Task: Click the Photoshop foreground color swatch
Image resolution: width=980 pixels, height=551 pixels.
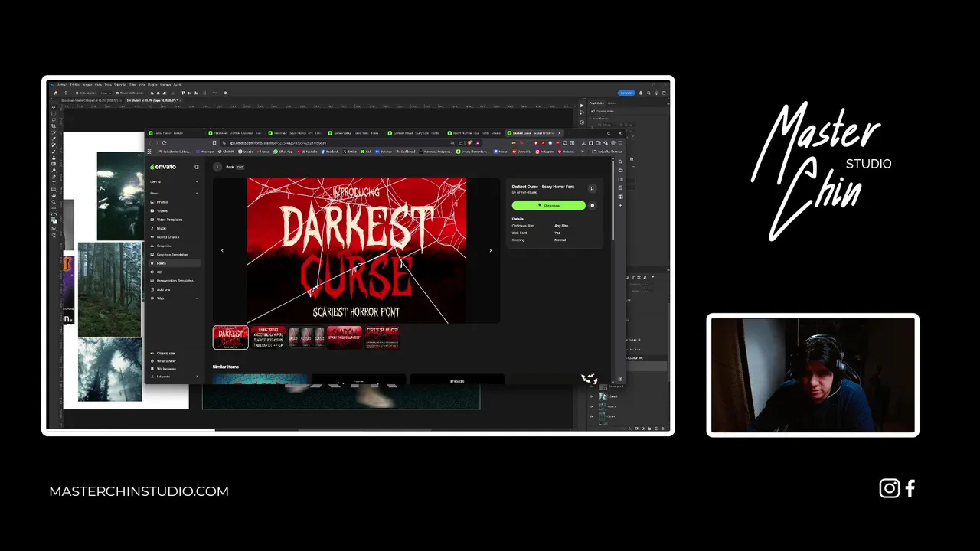Action: [x=53, y=219]
